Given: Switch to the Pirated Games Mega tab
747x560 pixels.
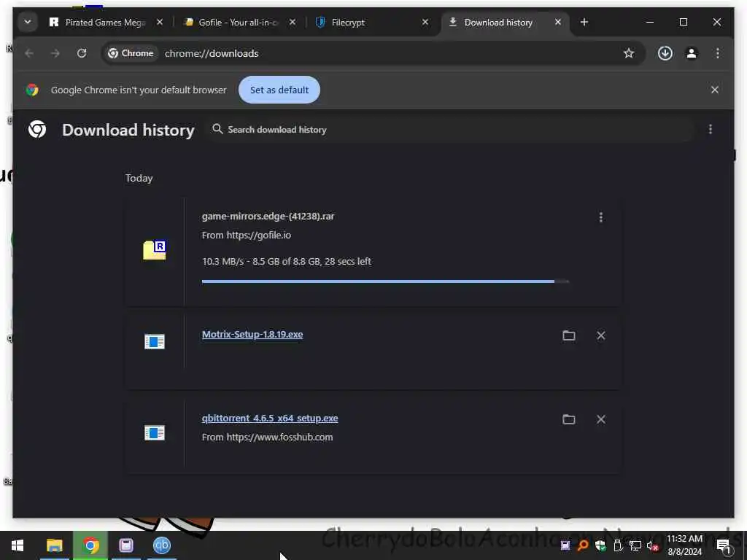Looking at the screenshot, I should (105, 23).
